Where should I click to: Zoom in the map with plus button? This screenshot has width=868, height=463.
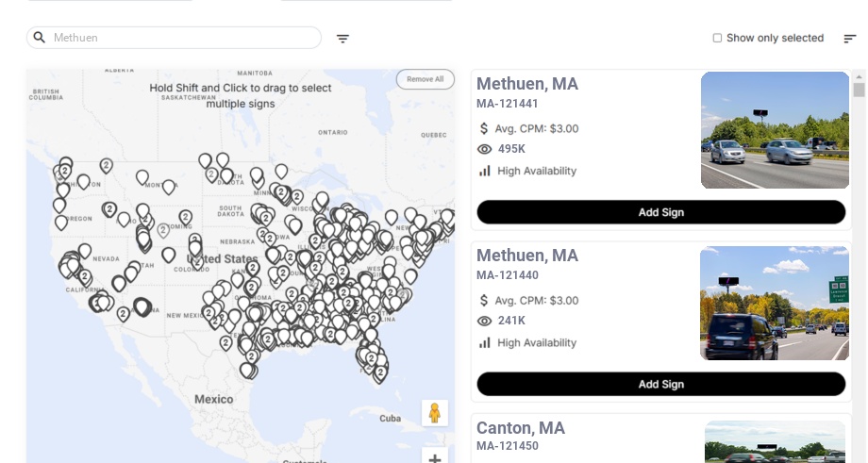(435, 458)
